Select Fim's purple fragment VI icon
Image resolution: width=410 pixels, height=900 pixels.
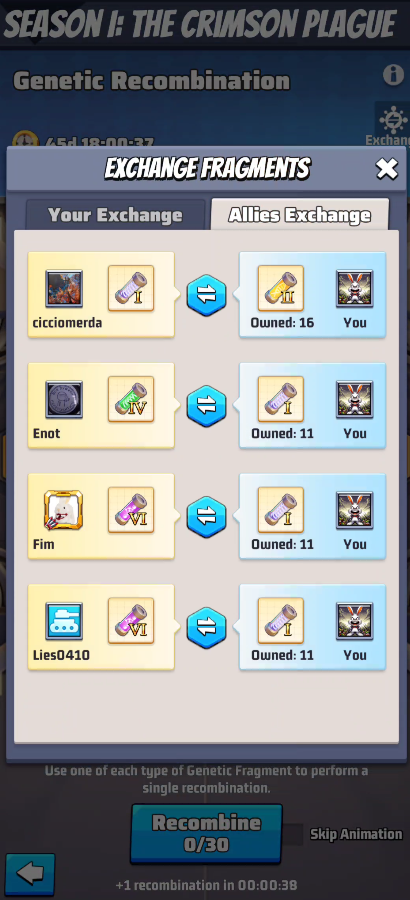[131, 510]
